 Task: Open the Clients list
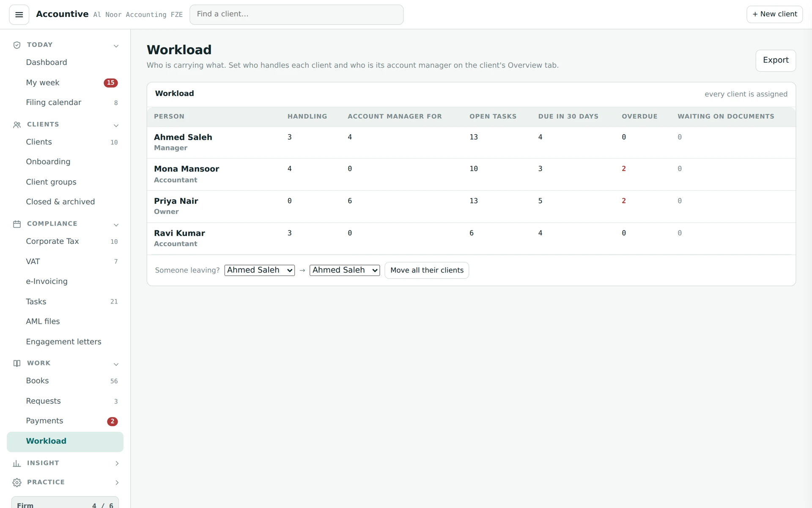[x=65, y=142]
